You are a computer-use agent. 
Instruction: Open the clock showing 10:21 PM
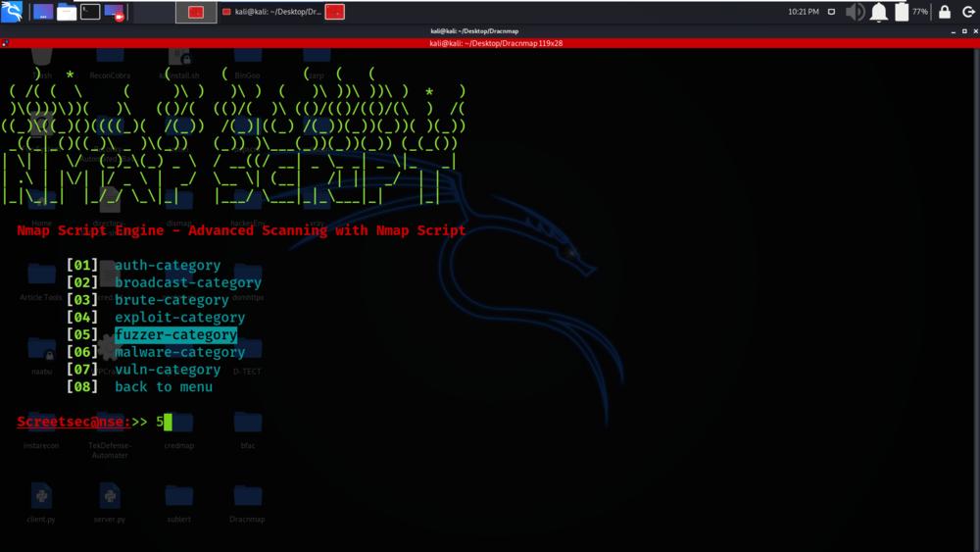[804, 12]
